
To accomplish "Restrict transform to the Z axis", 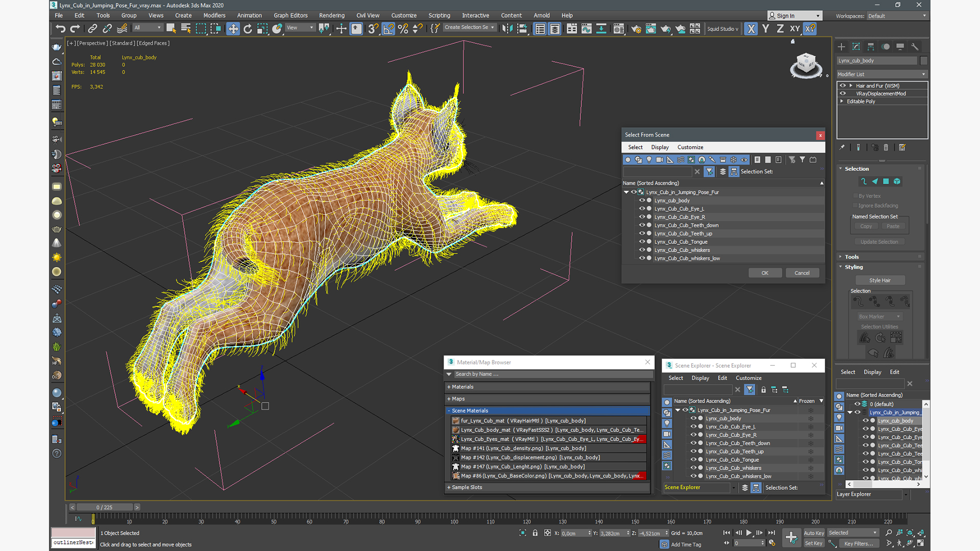I will click(780, 29).
